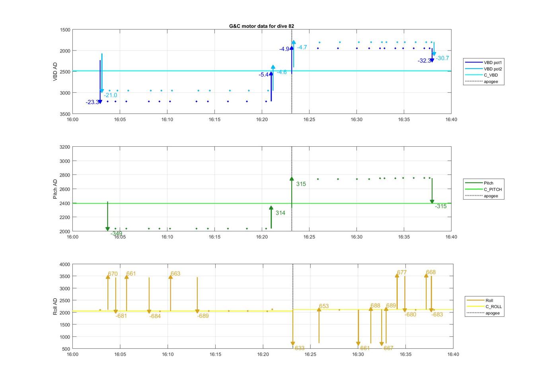Viewport: 557px width, 392px height.
Task: Click the '-683' roll data label
Action: [437, 314]
